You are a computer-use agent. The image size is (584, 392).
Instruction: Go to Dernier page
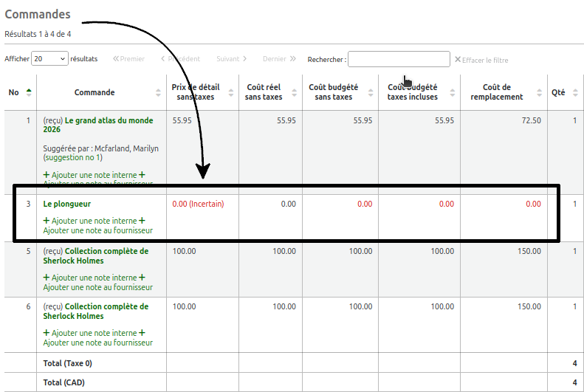(279, 59)
